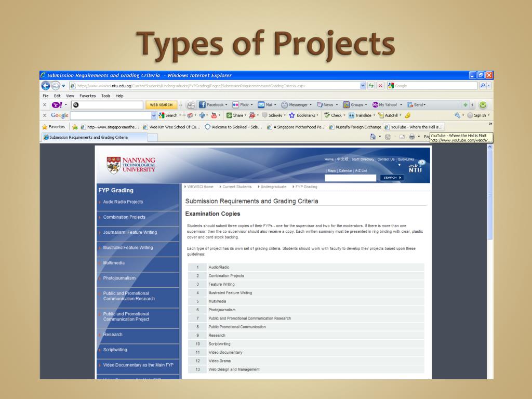Viewport: 532px width, 399px height.
Task: Click the browser Forward button
Action: pyautogui.click(x=56, y=86)
